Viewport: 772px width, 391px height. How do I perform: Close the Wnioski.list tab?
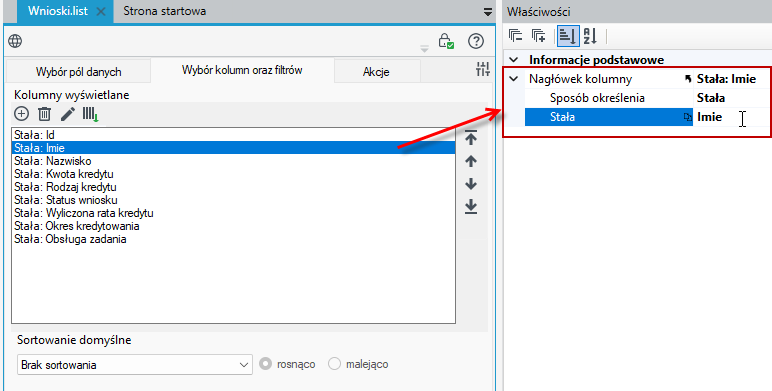click(x=101, y=11)
